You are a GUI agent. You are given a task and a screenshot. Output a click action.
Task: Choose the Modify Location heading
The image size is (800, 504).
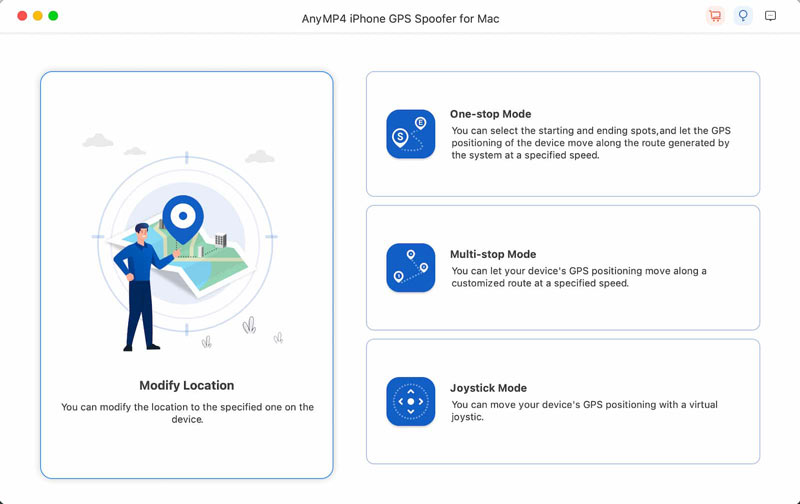[187, 385]
